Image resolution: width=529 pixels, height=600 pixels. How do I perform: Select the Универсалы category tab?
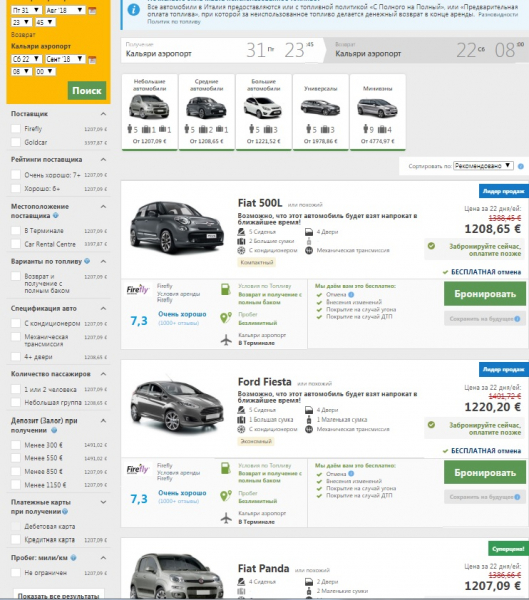coord(320,112)
